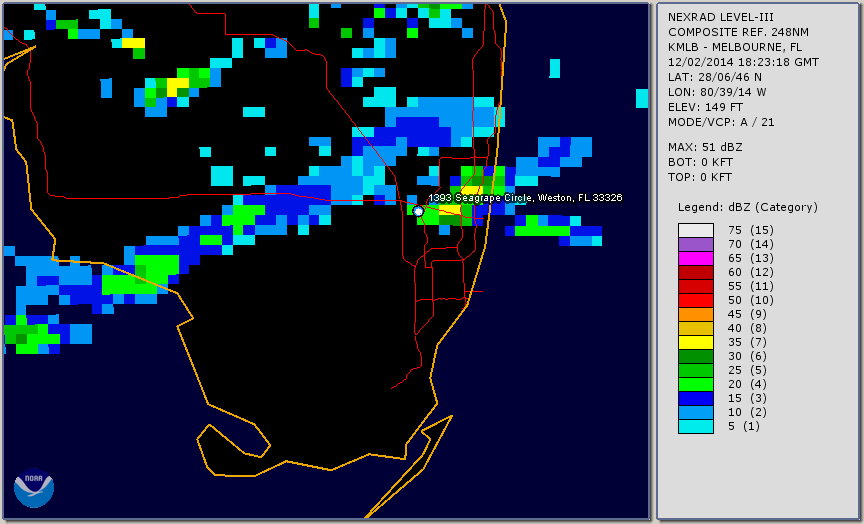Click the 35 (7) legend label

(747, 342)
